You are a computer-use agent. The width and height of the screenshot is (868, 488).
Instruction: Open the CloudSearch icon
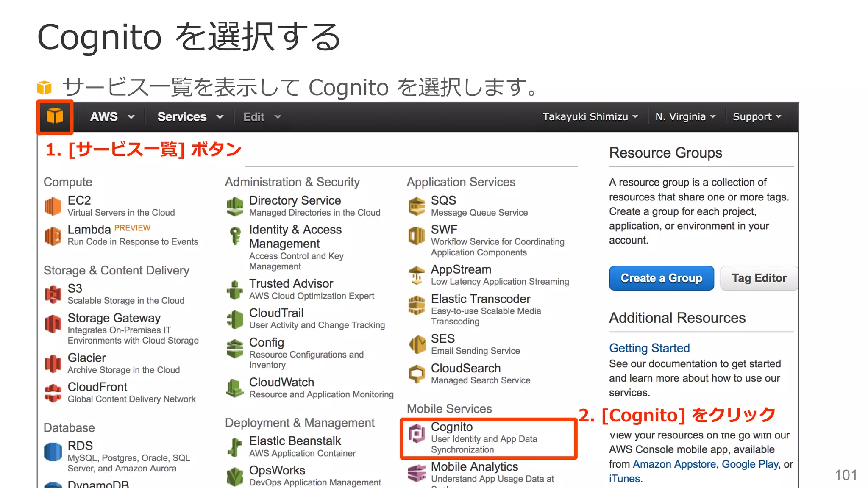pos(417,374)
